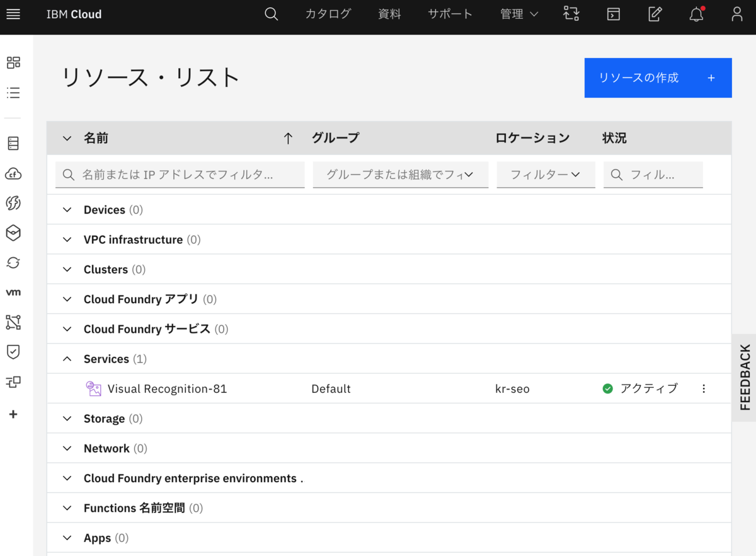This screenshot has height=556, width=756.
Task: Expand the Network section
Action: (x=67, y=448)
